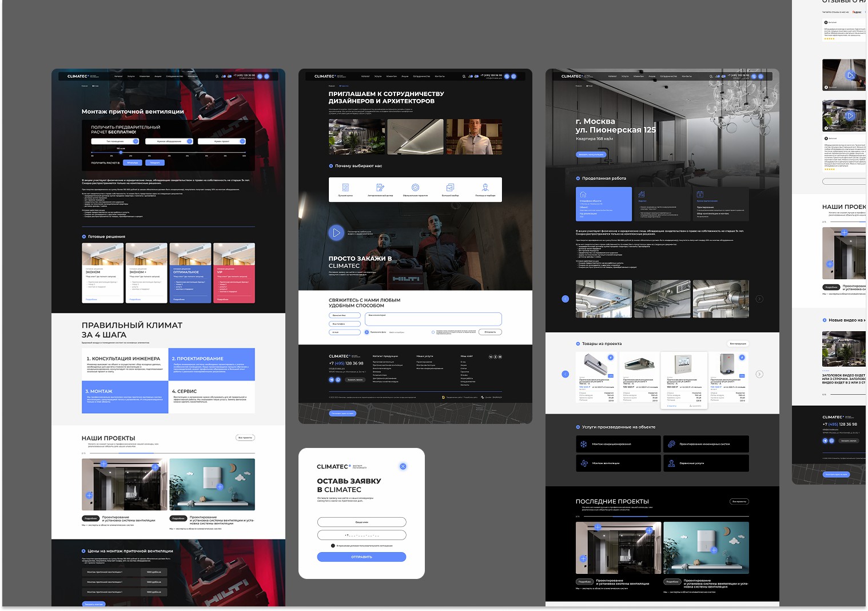Image resolution: width=868 pixels, height=611 pixels.
Task: Tick the user agreement checkbox in the popup
Action: tap(333, 546)
